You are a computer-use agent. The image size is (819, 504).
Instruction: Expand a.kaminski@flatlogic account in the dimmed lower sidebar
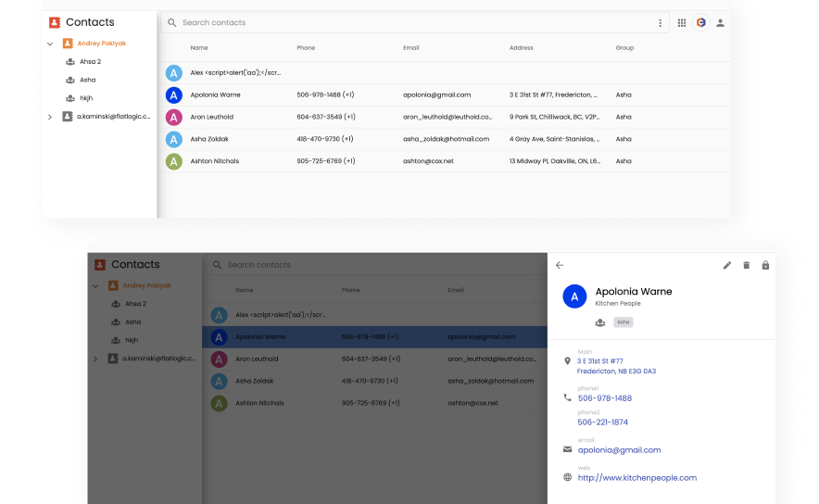pos(95,359)
